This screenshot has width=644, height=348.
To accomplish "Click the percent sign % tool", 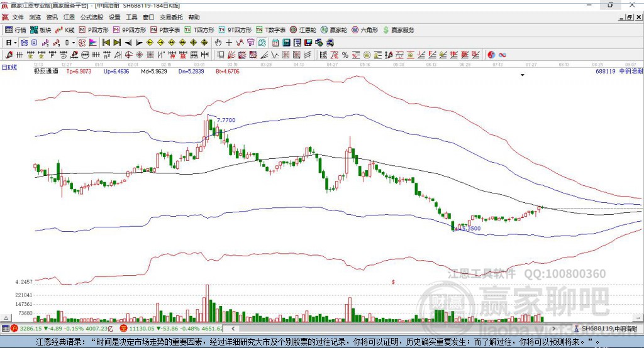I will tap(345, 55).
